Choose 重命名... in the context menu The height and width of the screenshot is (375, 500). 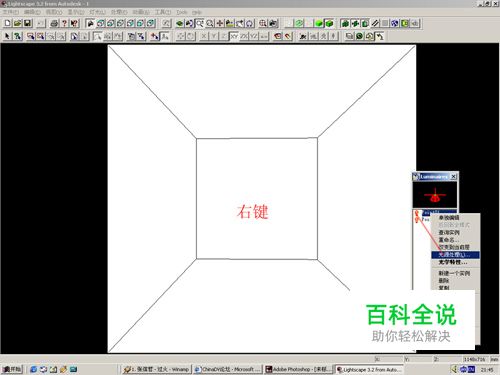pyautogui.click(x=455, y=240)
